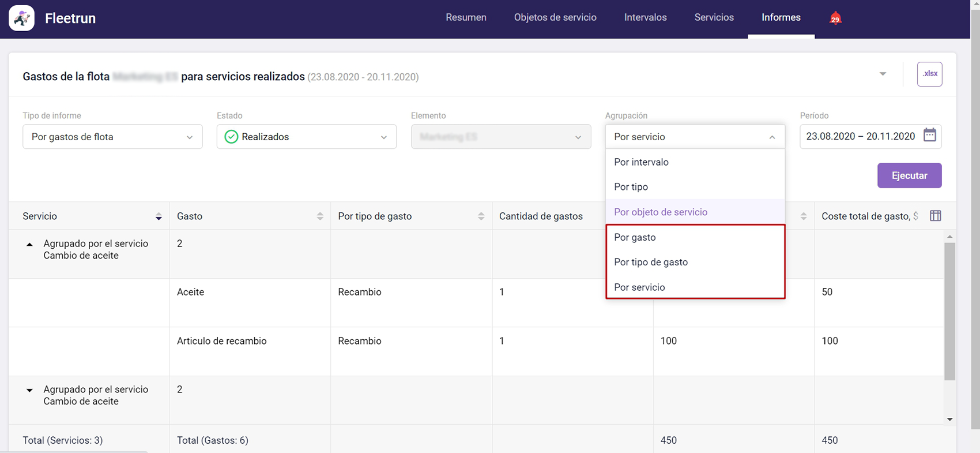Click the table's vertical scrollbar

pyautogui.click(x=949, y=312)
